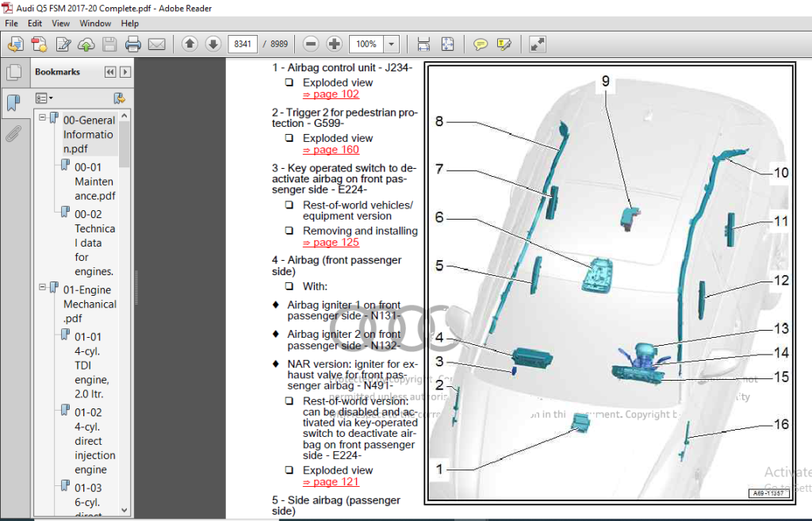Image resolution: width=812 pixels, height=521 pixels.
Task: Select bookmark 01-02 4-cyl. direct injection engine
Action: 95,441
